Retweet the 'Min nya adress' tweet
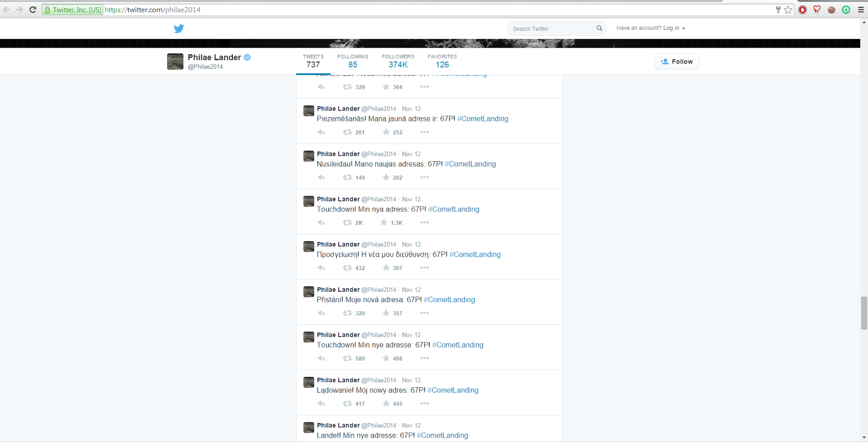The height and width of the screenshot is (442, 868). point(347,222)
